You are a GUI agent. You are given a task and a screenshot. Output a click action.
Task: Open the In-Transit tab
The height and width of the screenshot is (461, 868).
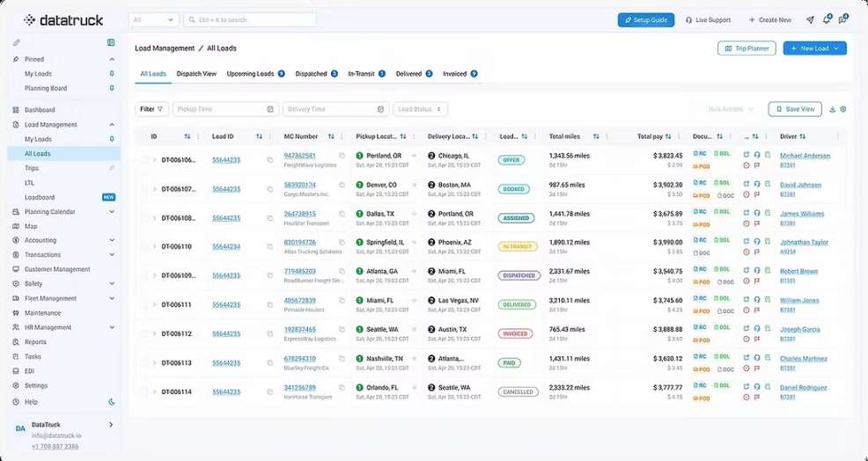tap(366, 74)
